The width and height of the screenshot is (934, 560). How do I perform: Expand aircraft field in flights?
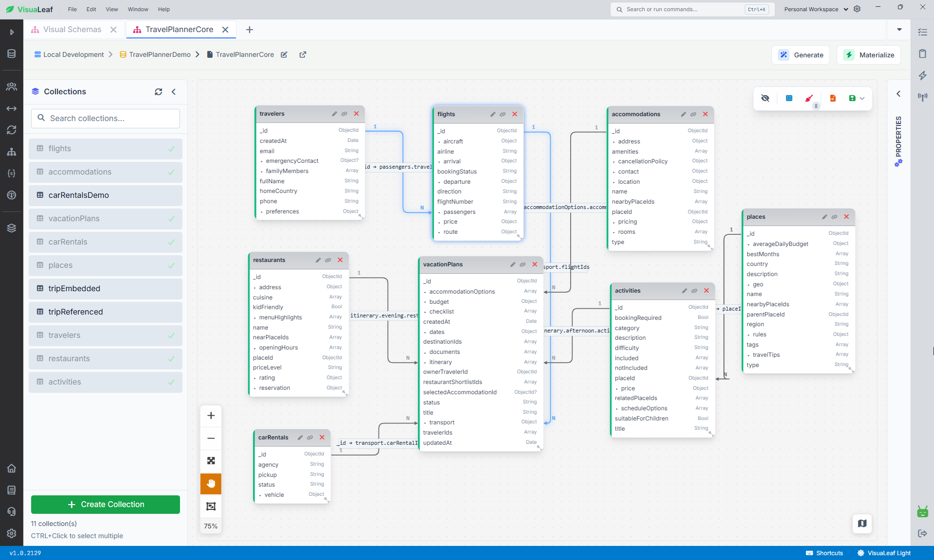tap(439, 142)
